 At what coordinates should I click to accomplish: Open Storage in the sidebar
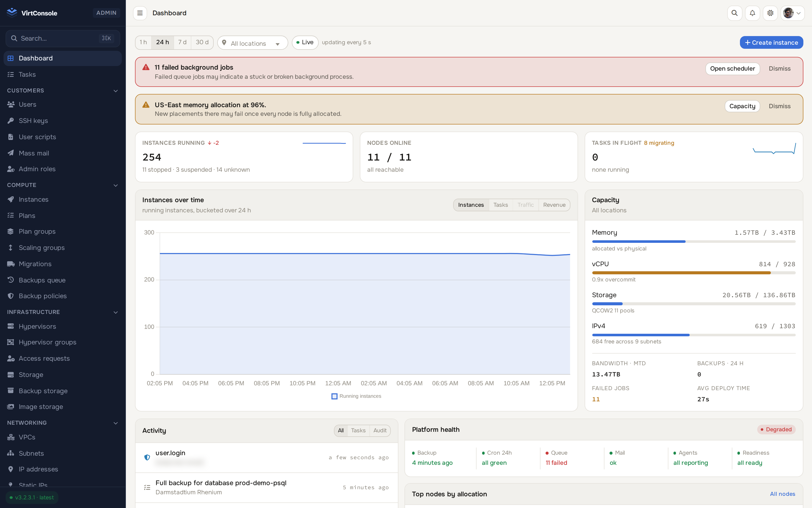[62, 375]
